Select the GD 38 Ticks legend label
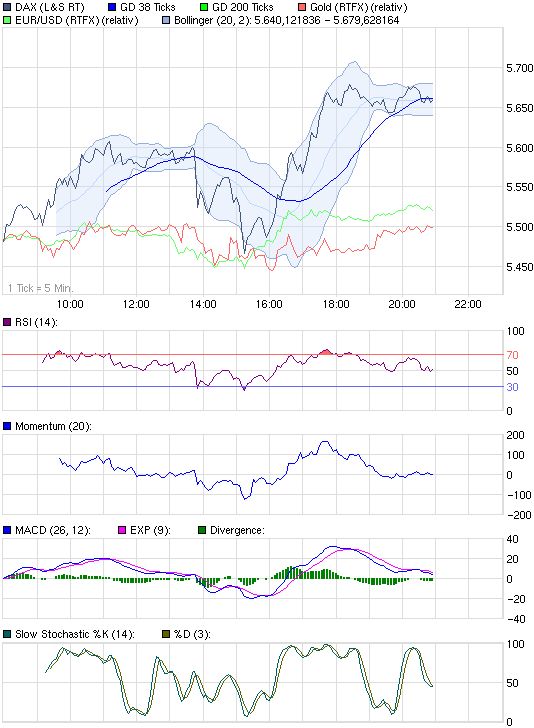 (x=148, y=7)
